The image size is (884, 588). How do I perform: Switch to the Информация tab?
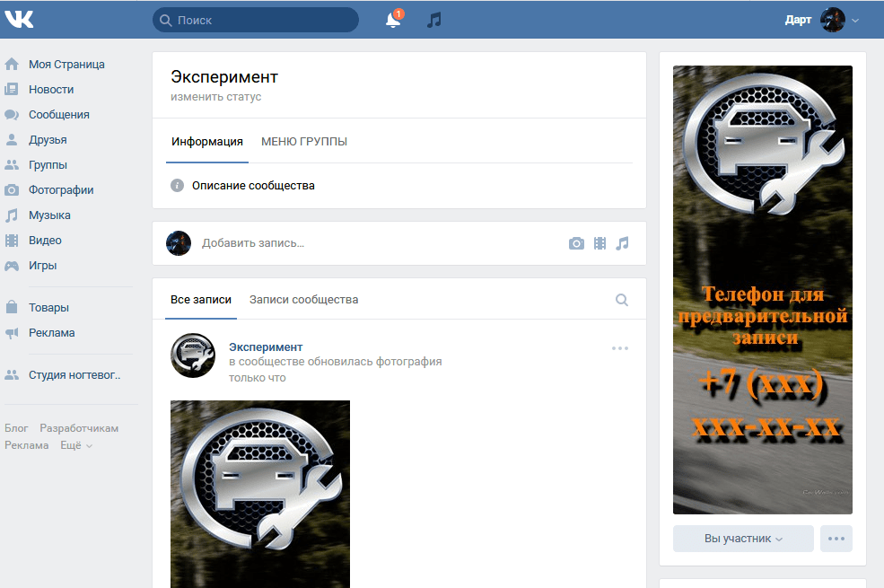pyautogui.click(x=207, y=142)
